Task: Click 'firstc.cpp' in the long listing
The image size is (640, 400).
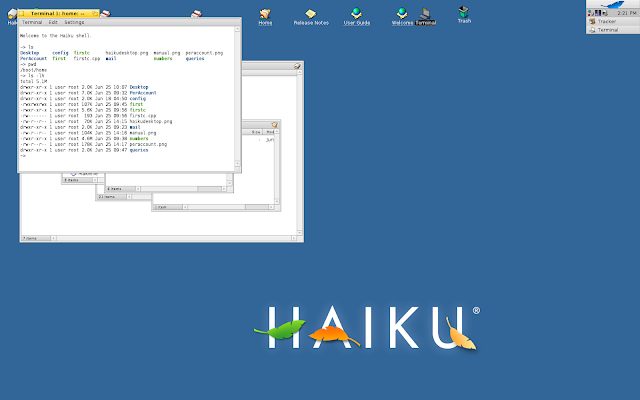Action: pos(143,116)
